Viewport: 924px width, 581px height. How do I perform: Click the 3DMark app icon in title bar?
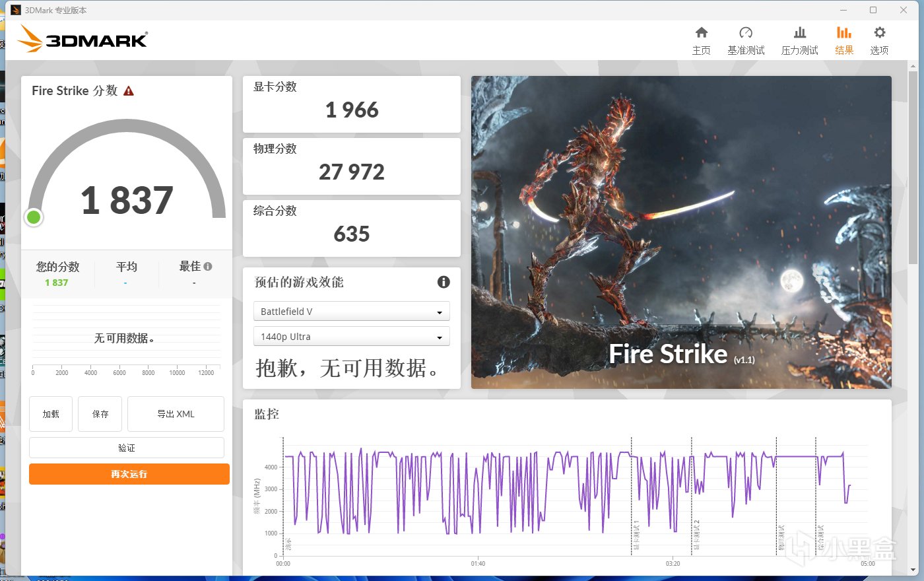point(16,10)
